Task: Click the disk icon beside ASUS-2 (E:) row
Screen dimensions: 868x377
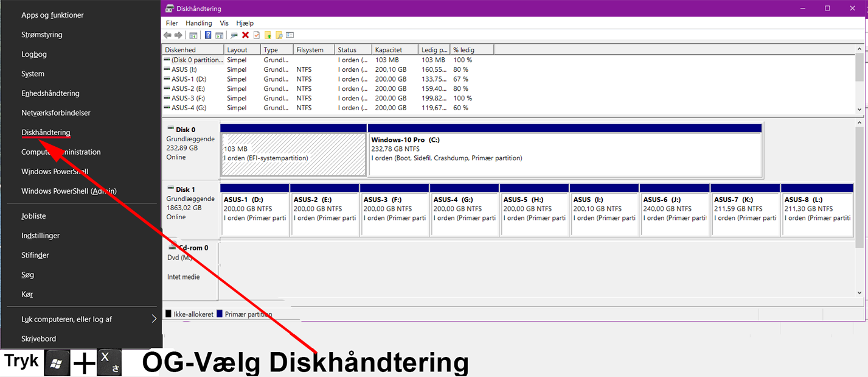Action: coord(167,88)
